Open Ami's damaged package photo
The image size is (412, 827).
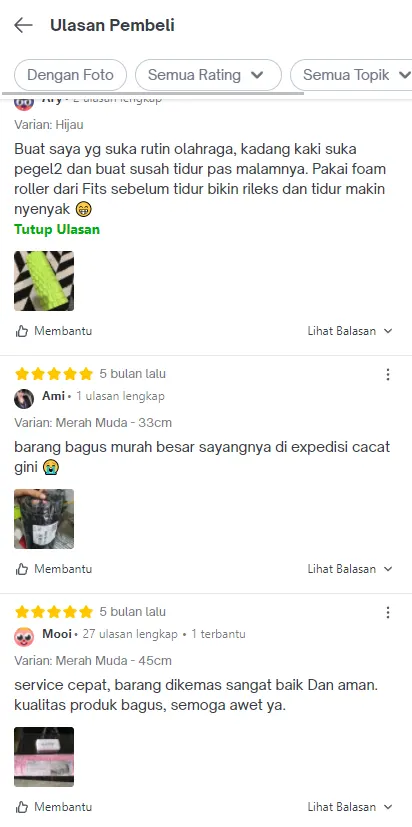44,519
